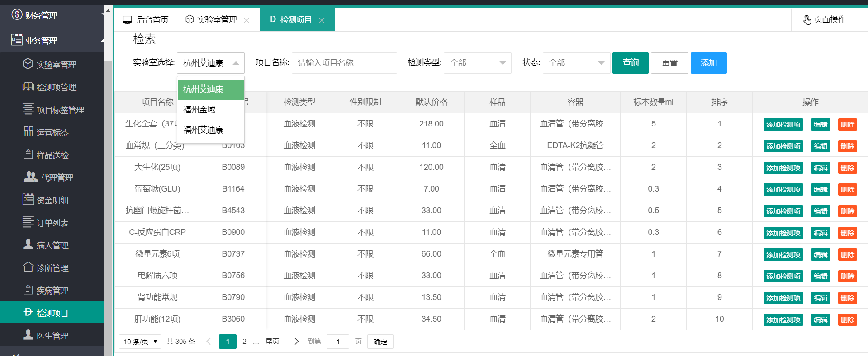Image resolution: width=868 pixels, height=356 pixels.
Task: Click the B0900 code cell
Action: coord(233,232)
